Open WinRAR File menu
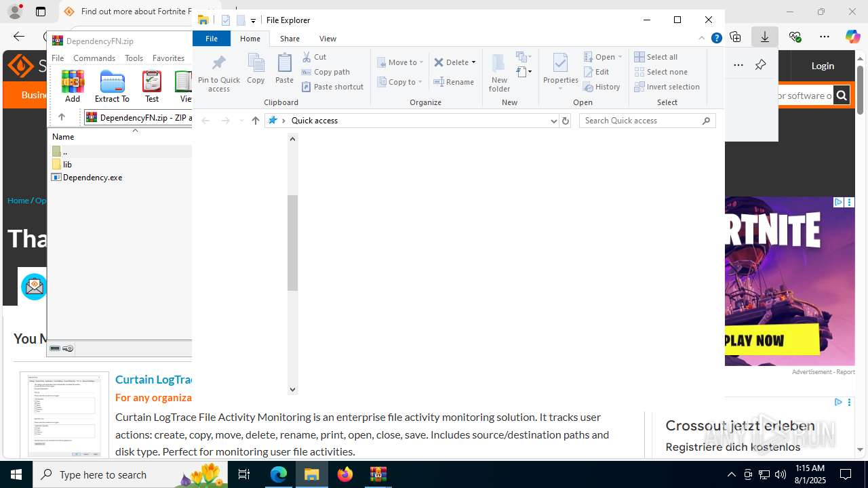 click(58, 58)
